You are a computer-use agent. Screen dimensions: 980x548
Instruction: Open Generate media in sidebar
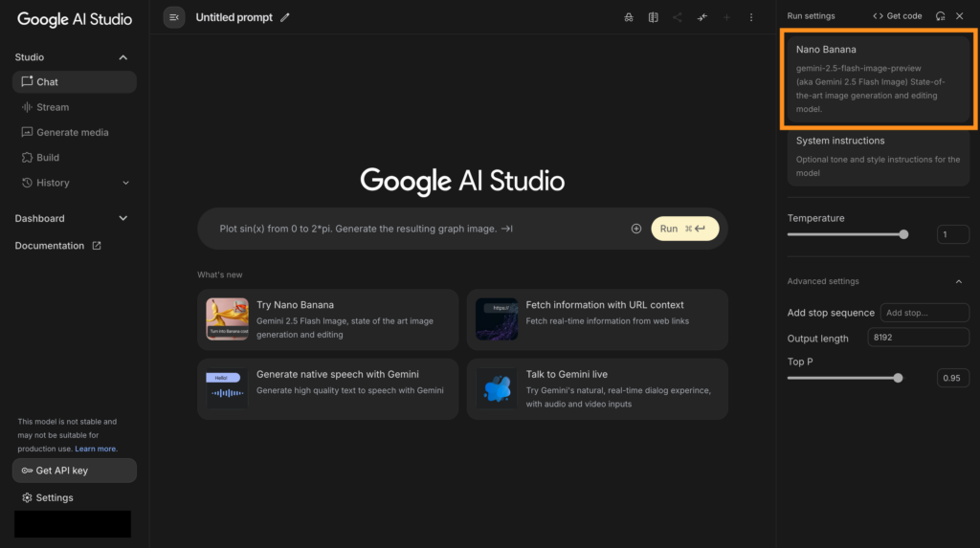tap(75, 133)
